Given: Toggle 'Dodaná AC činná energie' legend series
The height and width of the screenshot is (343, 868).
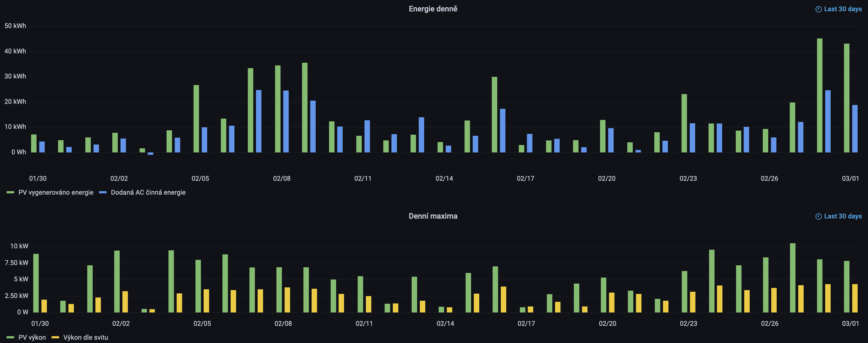Looking at the screenshot, I should pyautogui.click(x=148, y=192).
